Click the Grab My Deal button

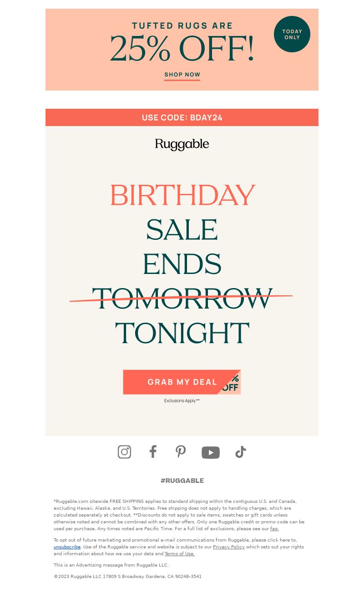coord(182,382)
